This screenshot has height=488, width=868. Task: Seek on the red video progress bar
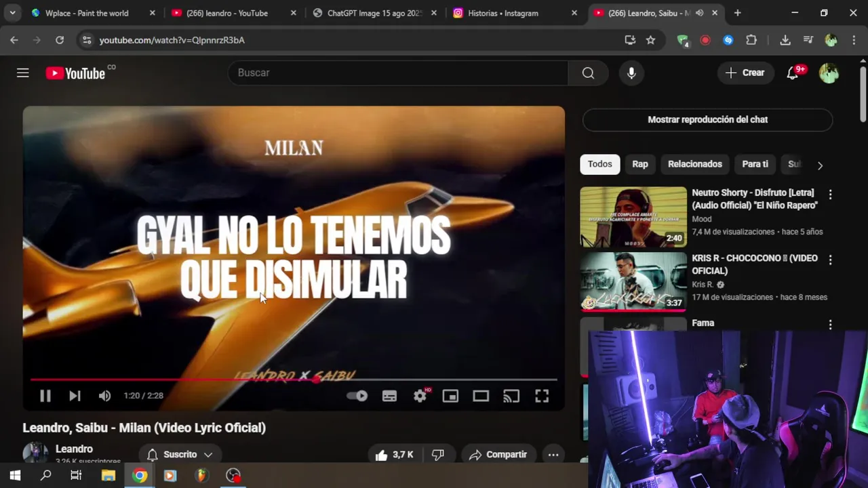tap(294, 380)
